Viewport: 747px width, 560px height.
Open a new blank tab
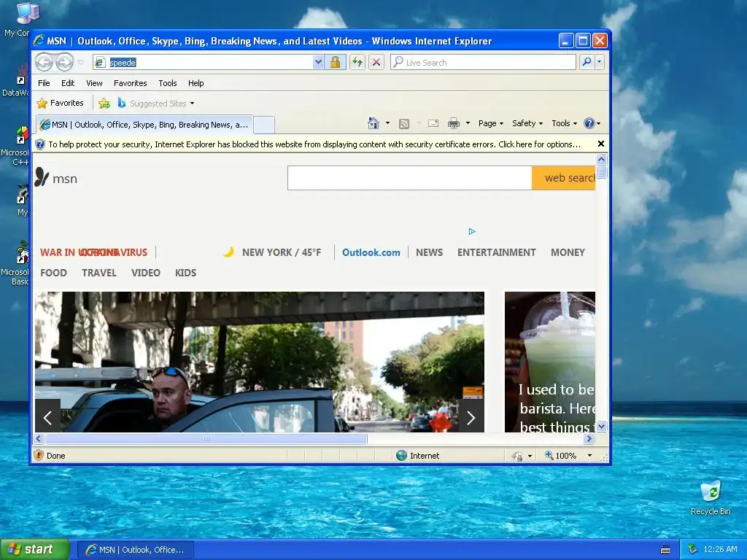tap(264, 125)
